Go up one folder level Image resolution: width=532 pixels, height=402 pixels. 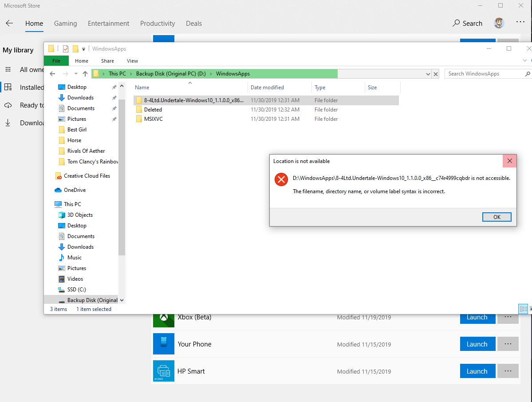tap(85, 74)
